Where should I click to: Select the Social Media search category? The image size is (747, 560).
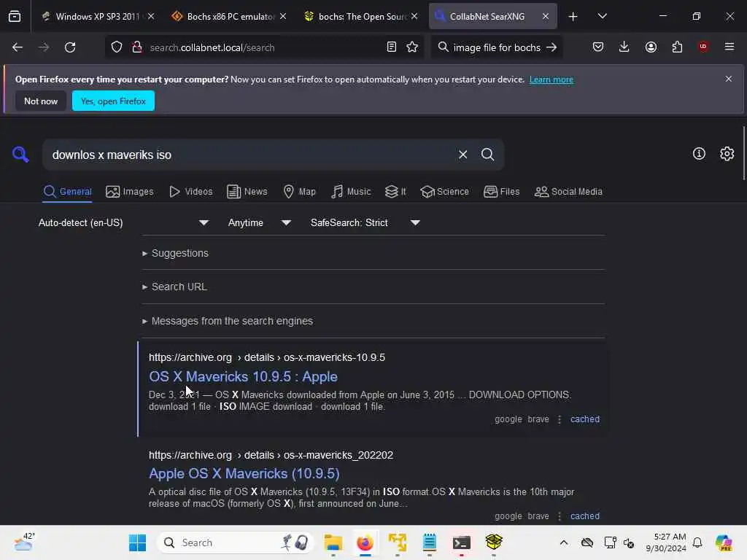coord(568,192)
